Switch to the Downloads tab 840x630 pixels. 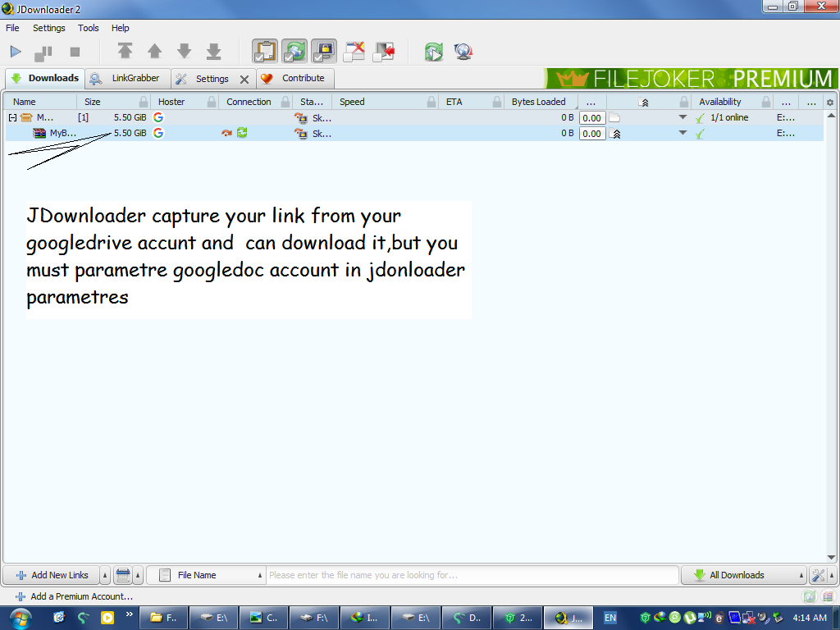tap(45, 78)
